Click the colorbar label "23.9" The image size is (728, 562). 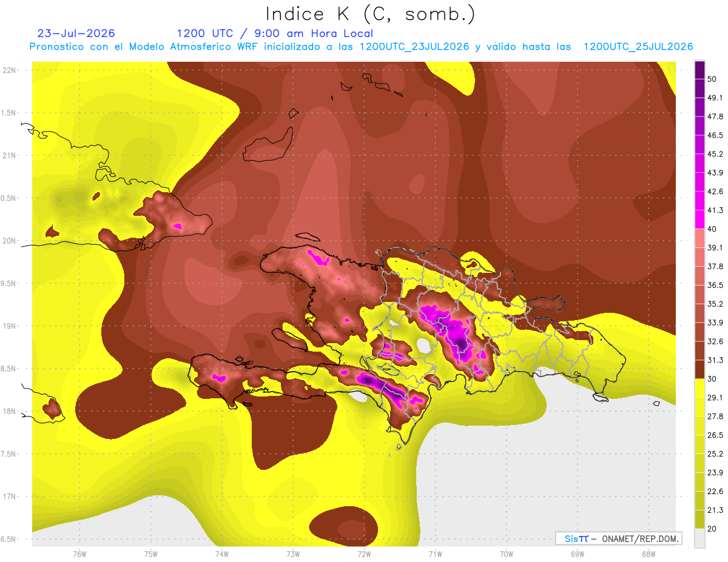click(x=715, y=473)
